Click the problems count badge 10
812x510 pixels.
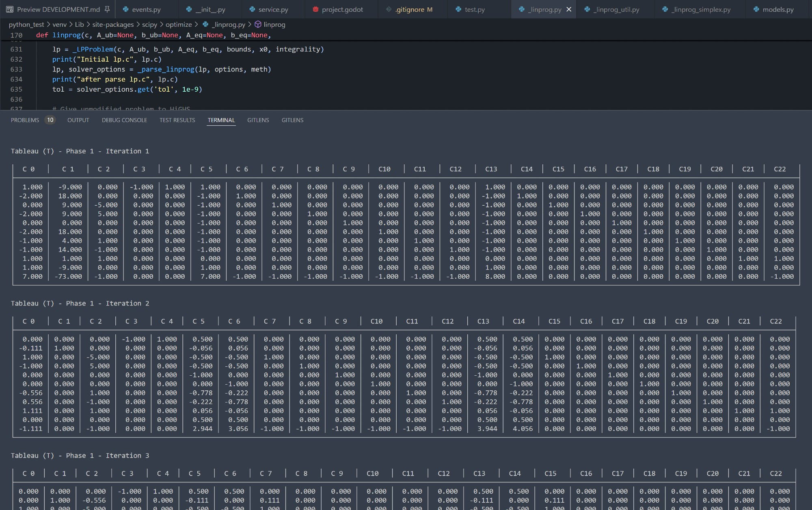pyautogui.click(x=50, y=120)
